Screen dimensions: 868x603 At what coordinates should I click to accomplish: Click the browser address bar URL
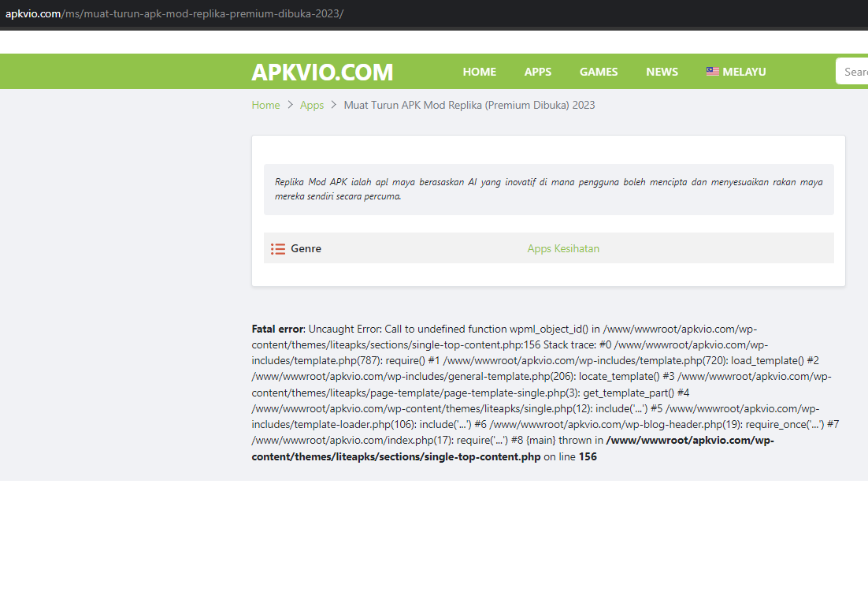pos(174,14)
